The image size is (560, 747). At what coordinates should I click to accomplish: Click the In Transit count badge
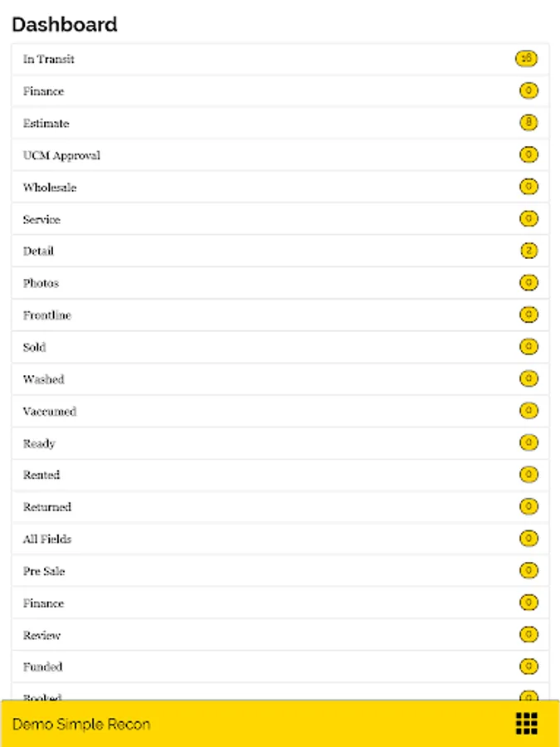coord(526,59)
